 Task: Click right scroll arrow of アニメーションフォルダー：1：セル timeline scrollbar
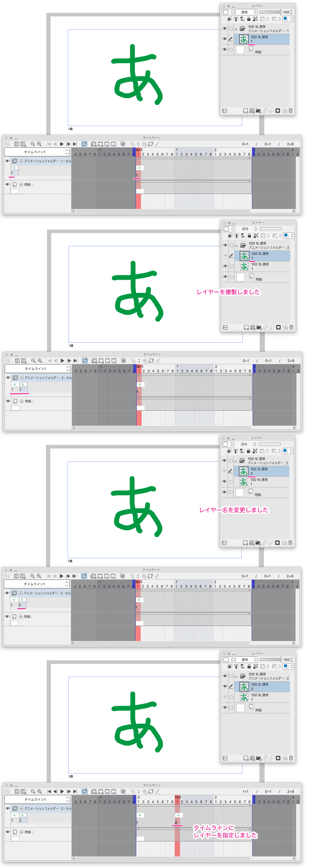point(294,211)
